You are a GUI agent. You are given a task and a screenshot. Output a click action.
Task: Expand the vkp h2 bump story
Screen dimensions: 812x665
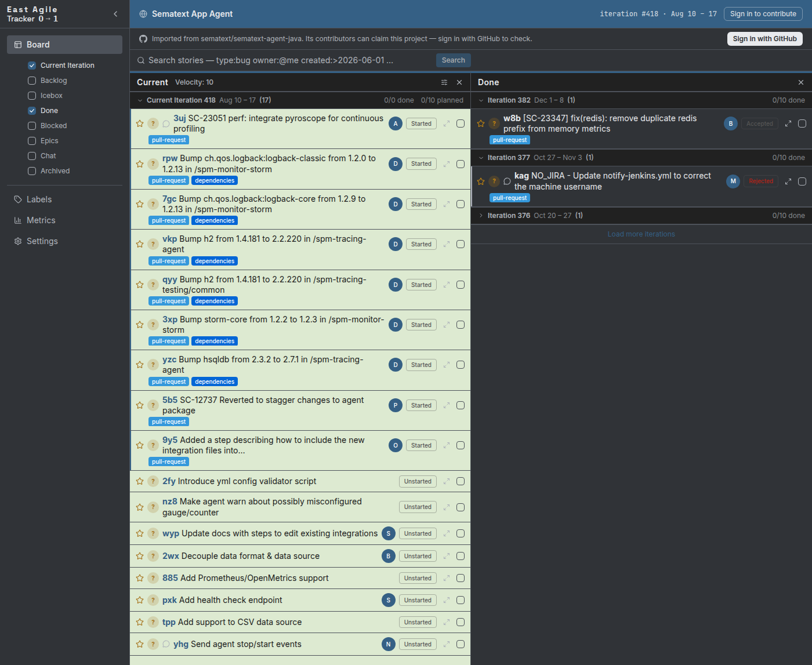(x=447, y=244)
